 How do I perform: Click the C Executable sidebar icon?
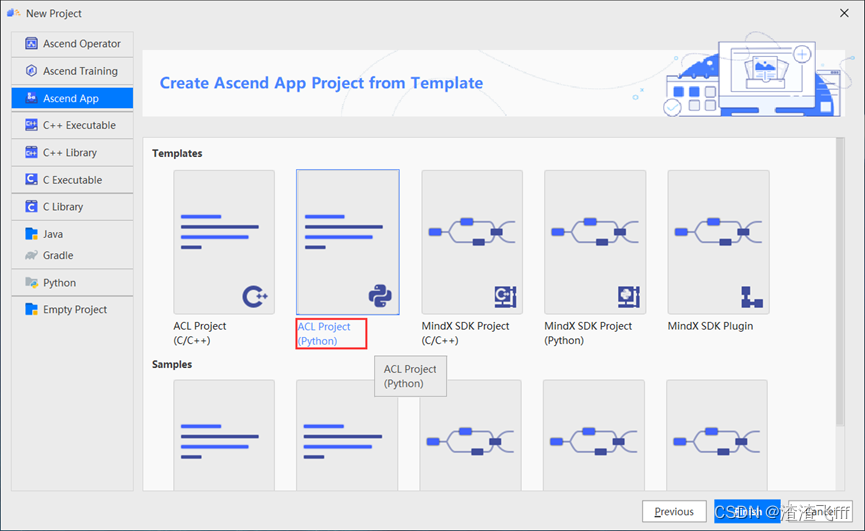[x=31, y=180]
